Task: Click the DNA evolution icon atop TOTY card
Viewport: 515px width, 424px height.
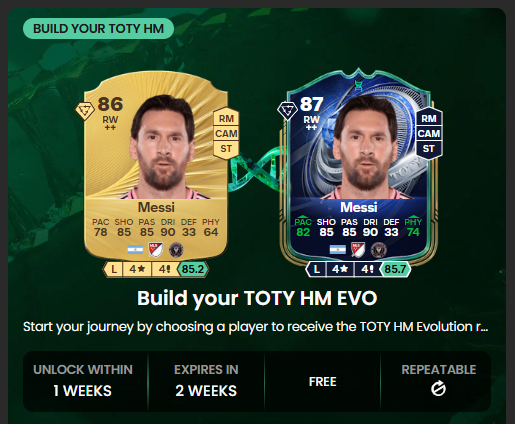Action: click(x=358, y=86)
